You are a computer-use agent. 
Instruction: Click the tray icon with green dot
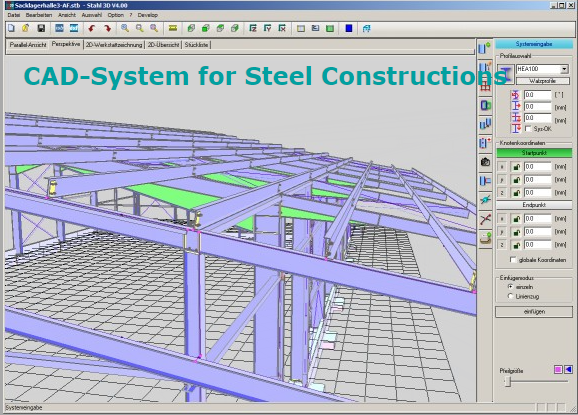click(x=485, y=238)
